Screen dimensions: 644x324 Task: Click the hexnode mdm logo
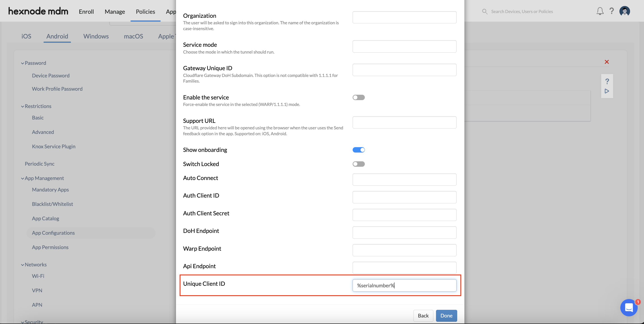[38, 11]
